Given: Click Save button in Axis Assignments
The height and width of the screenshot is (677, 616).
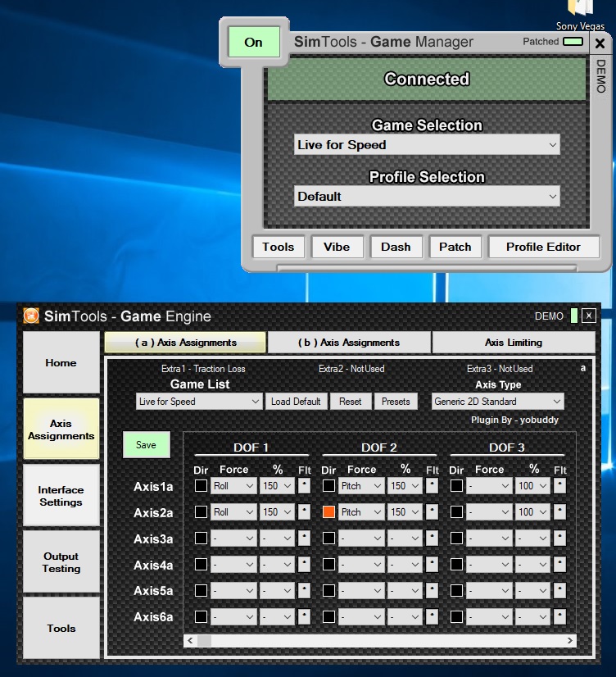Looking at the screenshot, I should (x=147, y=445).
